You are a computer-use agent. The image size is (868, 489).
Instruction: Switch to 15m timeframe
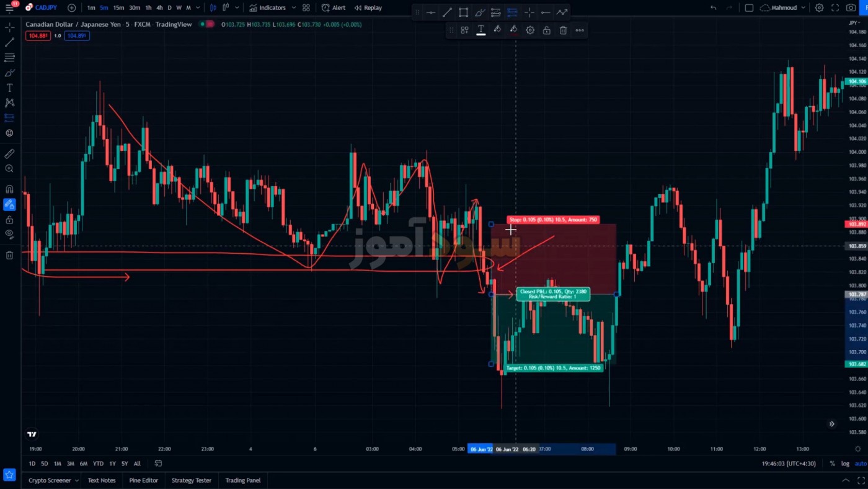(x=118, y=7)
